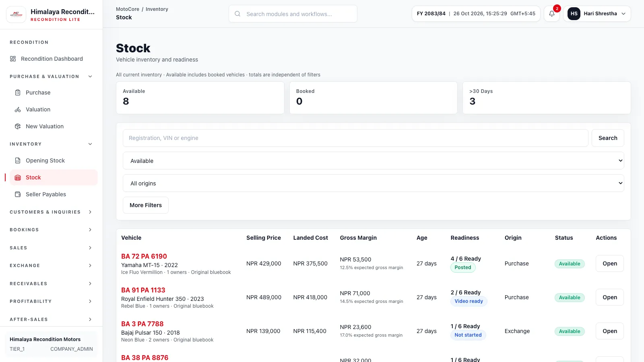Click the MotoCore breadcrumb link

(x=128, y=9)
